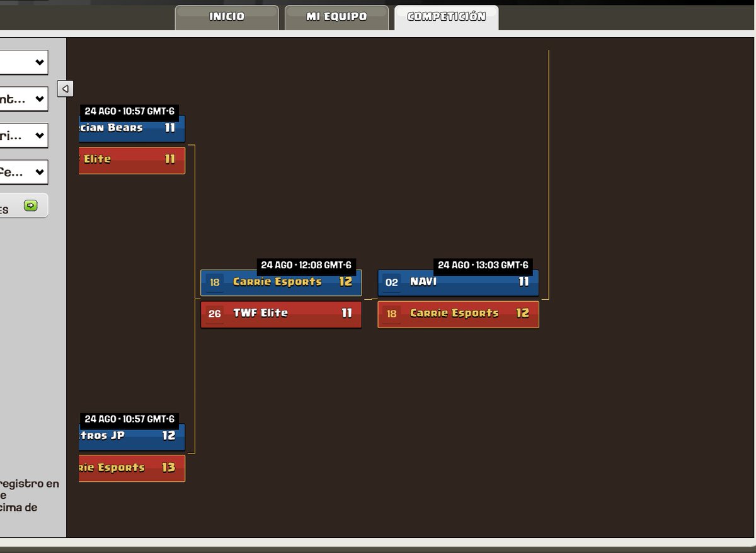The image size is (756, 553).
Task: Click the "24 AGO · 13:03 GMT-6" match time label
Action: coord(483,265)
